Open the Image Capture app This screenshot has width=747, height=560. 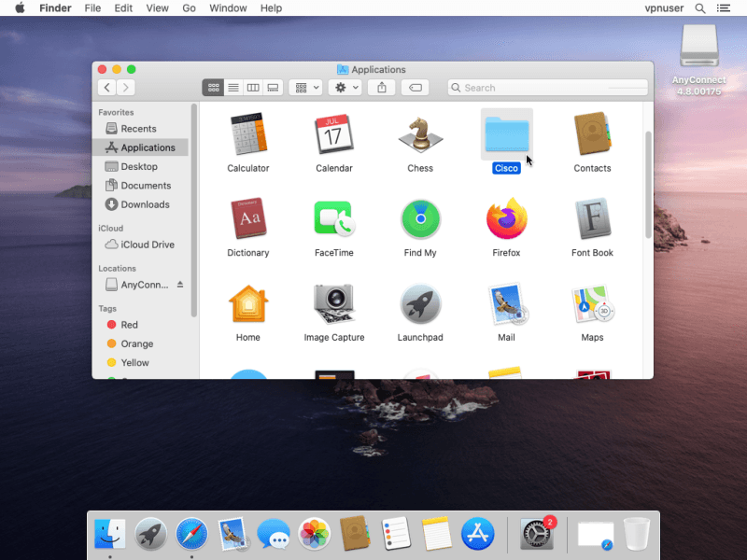tap(334, 304)
